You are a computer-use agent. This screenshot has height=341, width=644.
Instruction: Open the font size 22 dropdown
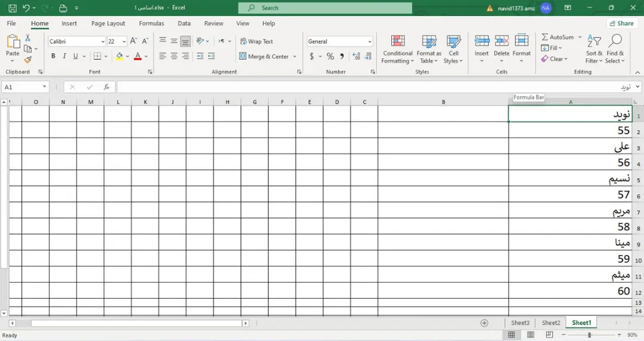coord(124,42)
